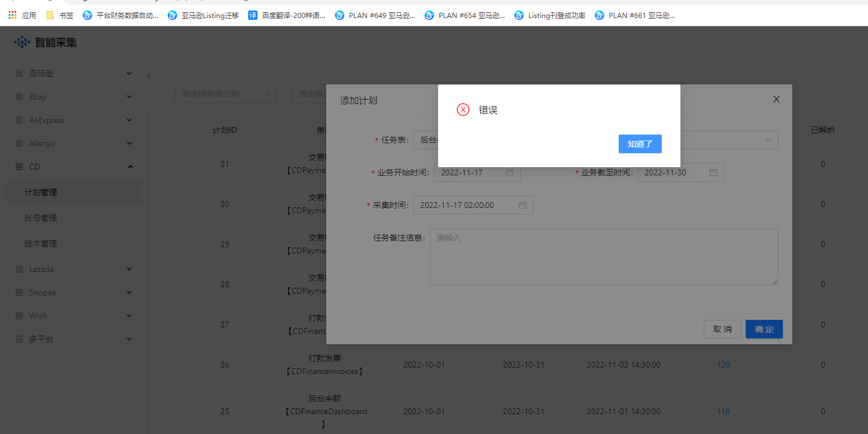The image size is (868, 434).
Task: Select the 2022-10-31 cell in row 26
Action: pos(524,365)
